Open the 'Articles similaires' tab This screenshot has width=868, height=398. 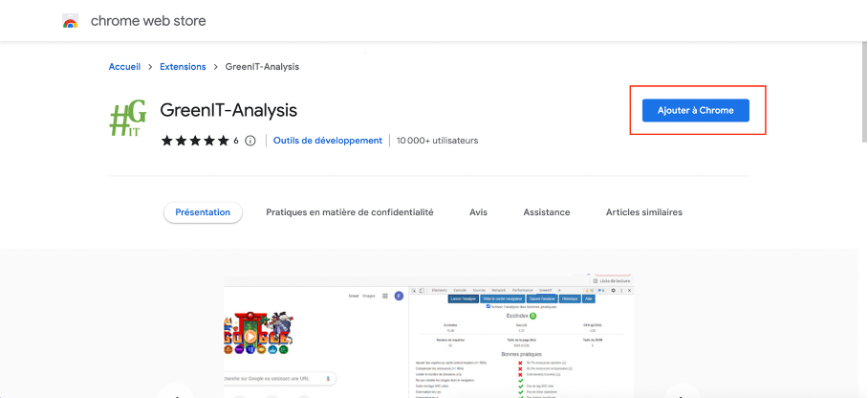click(x=644, y=212)
